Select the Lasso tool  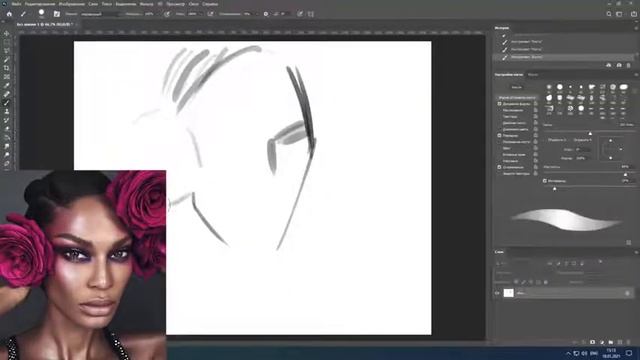click(7, 51)
